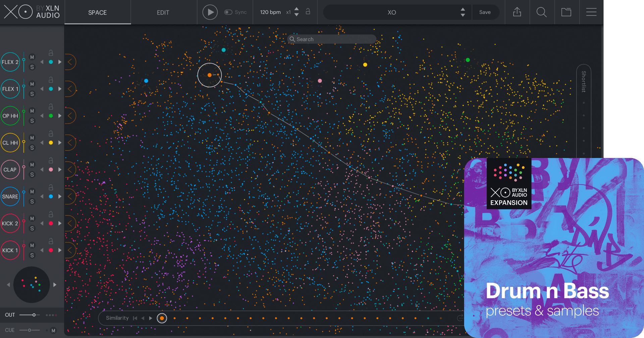Select the SNARE channel pad
This screenshot has width=644, height=338.
click(x=10, y=196)
